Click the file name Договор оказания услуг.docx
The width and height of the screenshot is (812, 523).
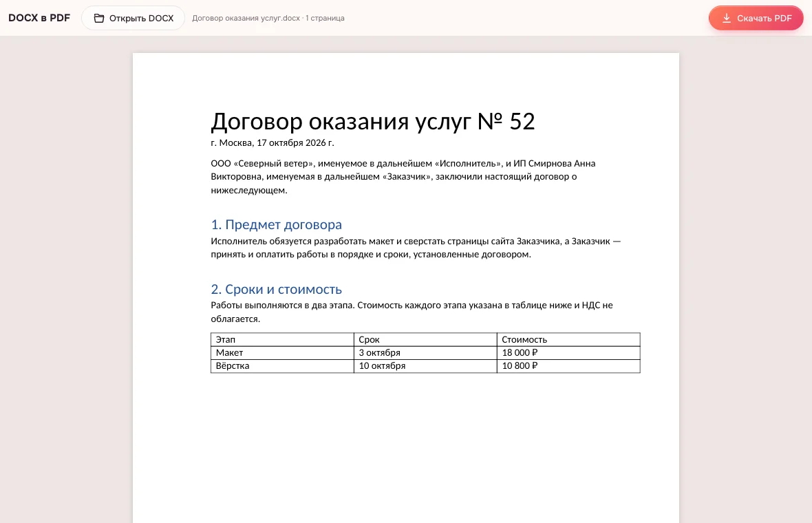(x=246, y=18)
